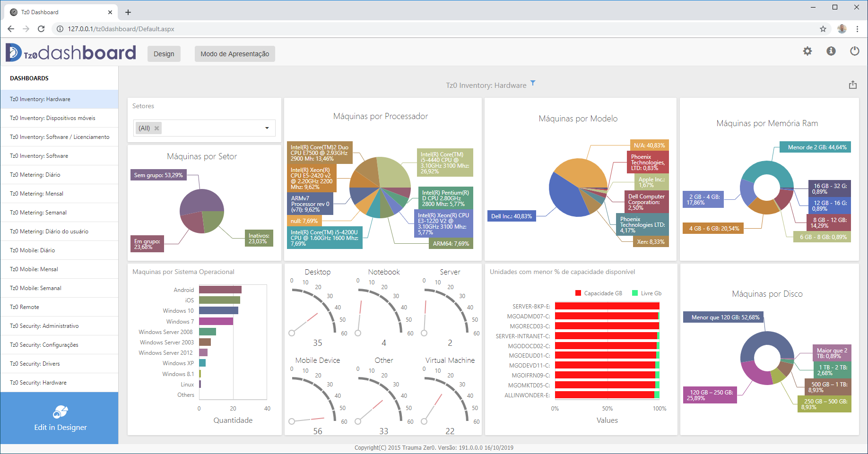
Task: Click the dashboard filter funnel icon
Action: [x=533, y=83]
